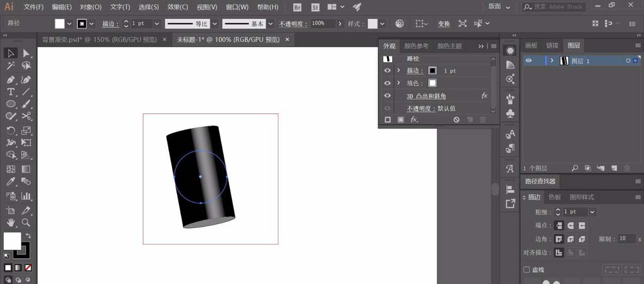Select the Hand tool
The image size is (644, 284).
[11, 222]
